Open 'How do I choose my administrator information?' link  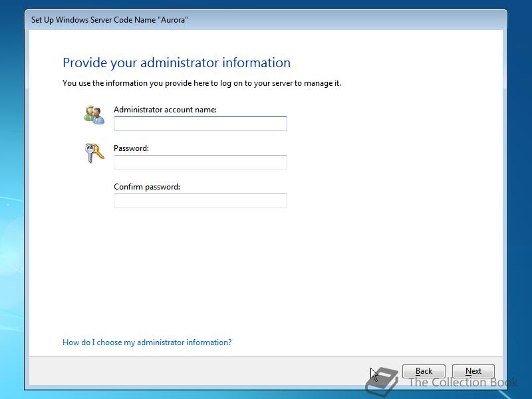pos(147,342)
